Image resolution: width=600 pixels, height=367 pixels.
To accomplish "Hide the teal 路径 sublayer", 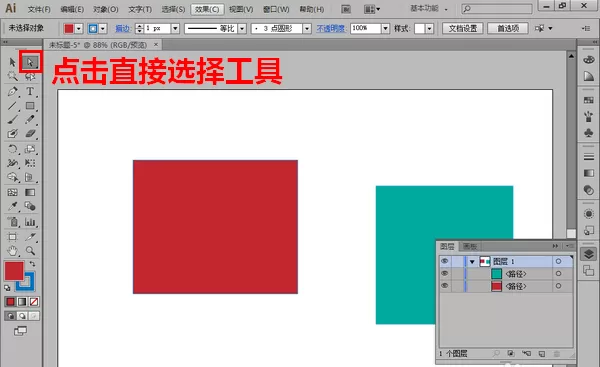I will point(445,274).
